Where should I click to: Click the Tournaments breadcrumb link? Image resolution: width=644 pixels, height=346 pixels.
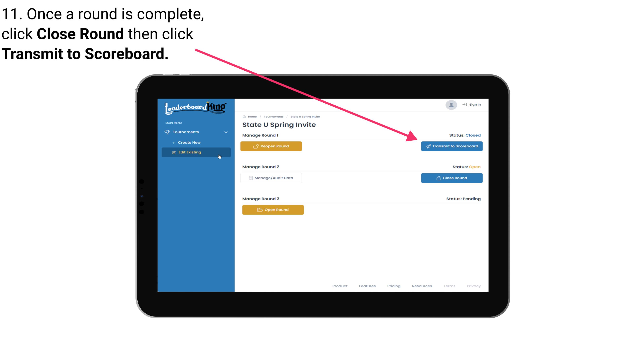(x=273, y=116)
